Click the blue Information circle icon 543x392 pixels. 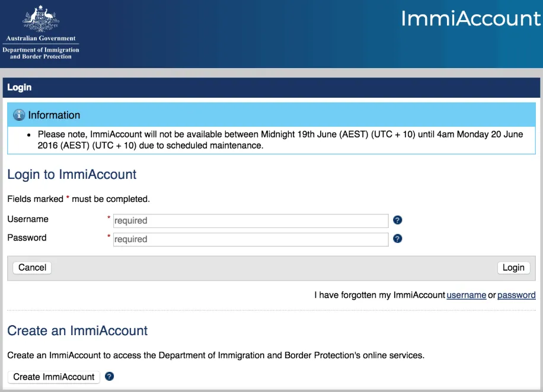point(19,115)
